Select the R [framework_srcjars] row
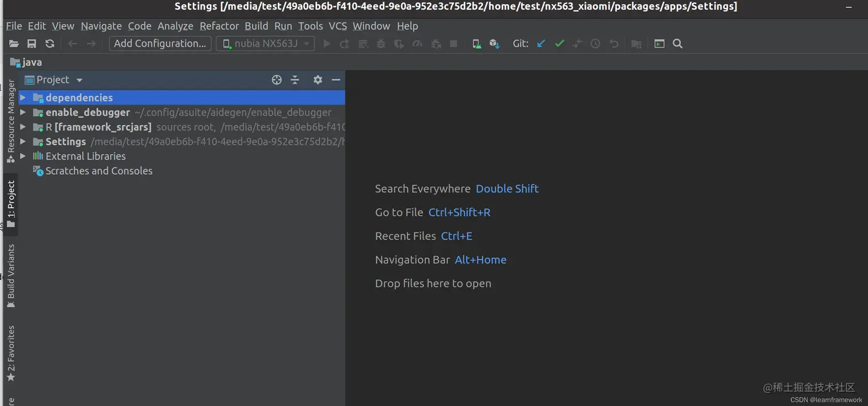Image resolution: width=868 pixels, height=406 pixels. tap(182, 127)
